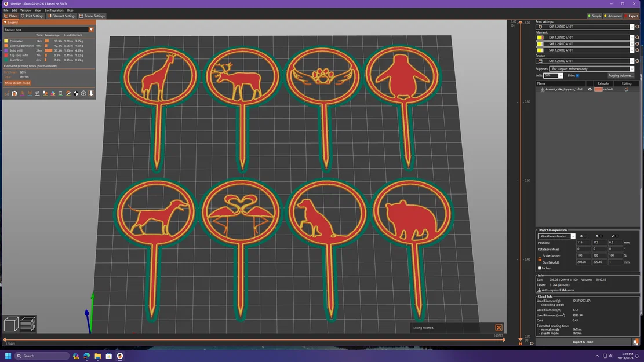Viewport: 644px width, 362px height.
Task: Toggle travel moves visibility icon in legend
Action: click(x=7, y=94)
